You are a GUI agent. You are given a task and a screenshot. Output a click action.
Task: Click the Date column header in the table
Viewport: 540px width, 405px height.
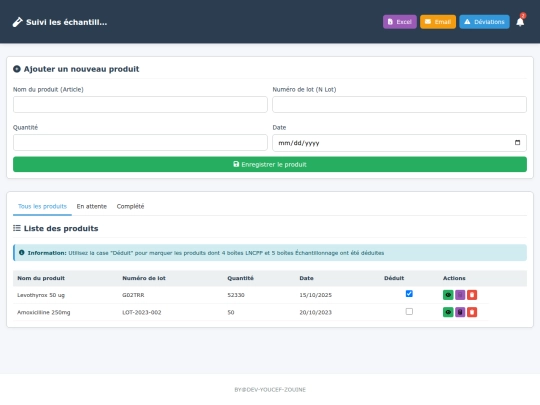click(306, 278)
